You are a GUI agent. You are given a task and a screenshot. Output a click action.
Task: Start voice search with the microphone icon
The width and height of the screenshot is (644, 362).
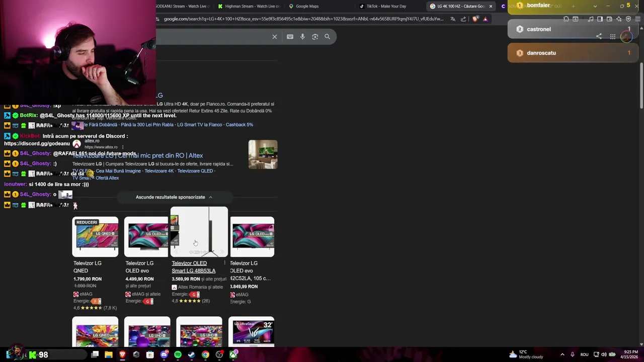pos(302,37)
